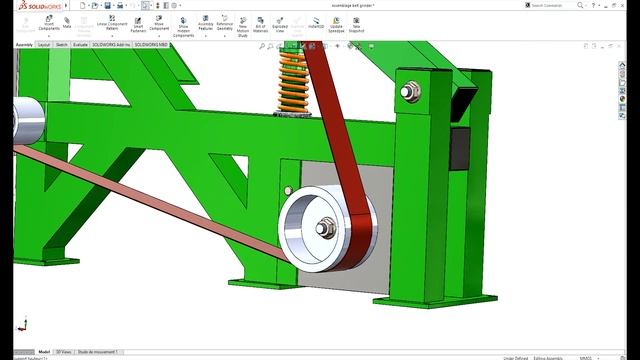The image size is (640, 360).
Task: Switch to the Assembly ribbon tab
Action: (x=24, y=44)
